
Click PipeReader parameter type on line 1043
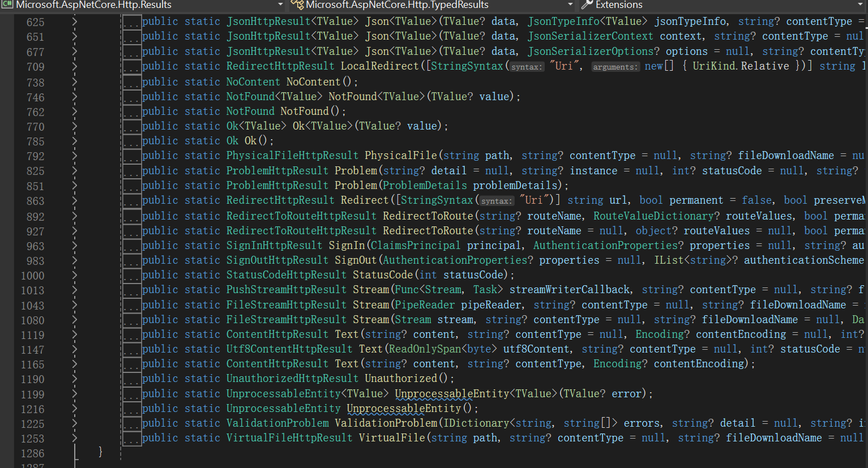(x=425, y=305)
